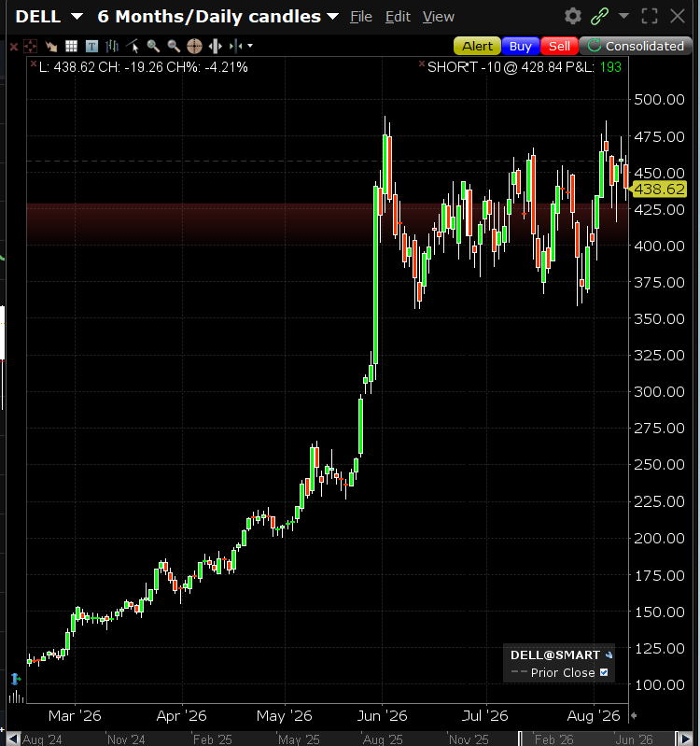The height and width of the screenshot is (746, 700).
Task: Click the timeline right scroll arrow
Action: [x=686, y=739]
